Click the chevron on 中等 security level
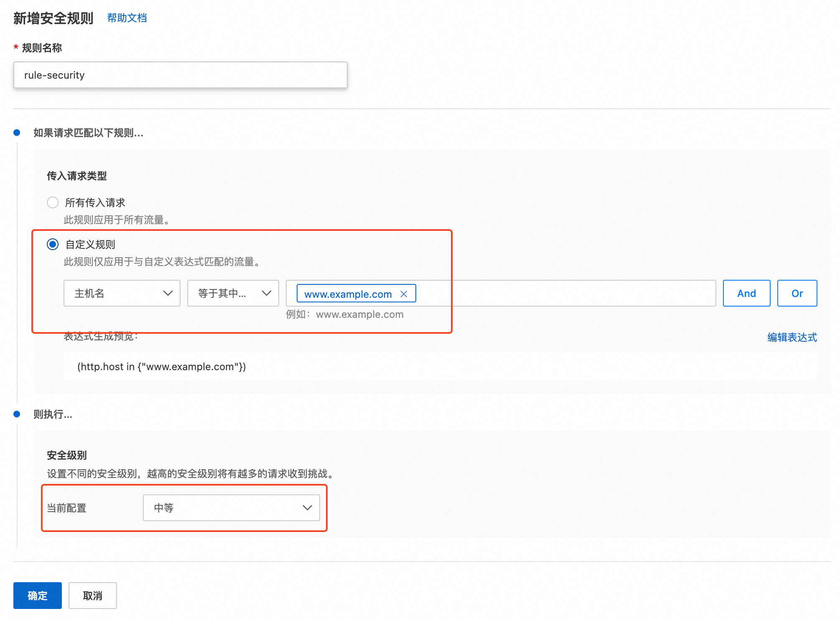 (x=308, y=508)
